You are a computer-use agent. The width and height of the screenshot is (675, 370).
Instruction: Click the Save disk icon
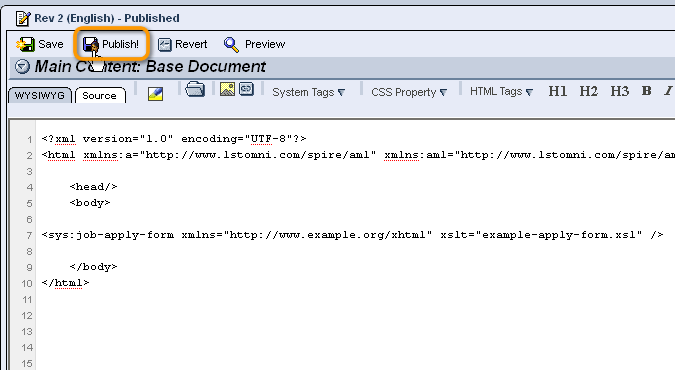[x=25, y=44]
